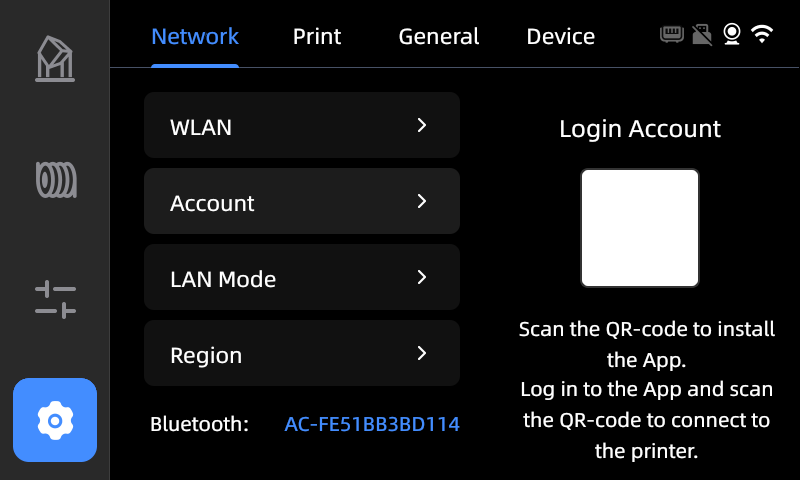The height and width of the screenshot is (480, 800).
Task: Open the printer home icon in the sidebar
Action: point(55,59)
